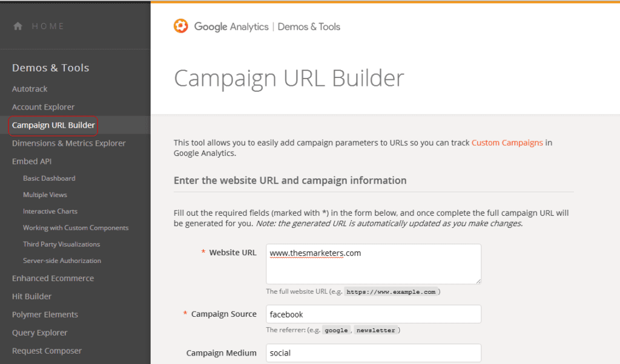The width and height of the screenshot is (620, 364).
Task: Click the 'Enter the website URL' section heading
Action: pos(290,180)
